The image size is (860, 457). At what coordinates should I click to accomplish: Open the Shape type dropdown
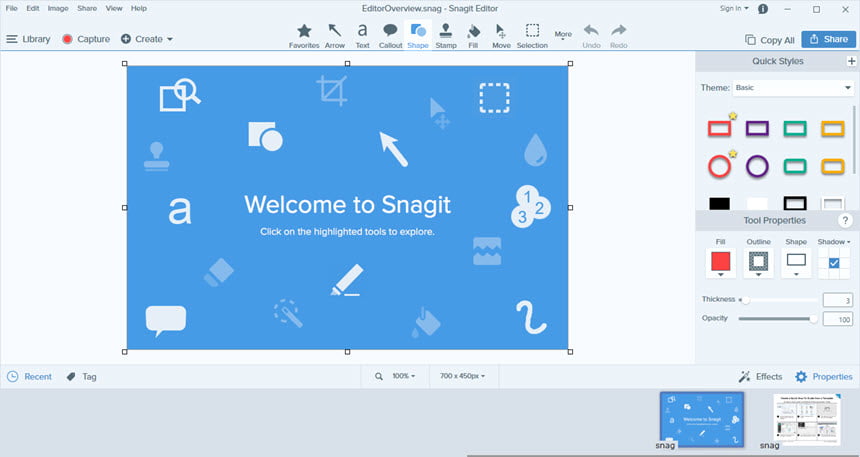796,263
